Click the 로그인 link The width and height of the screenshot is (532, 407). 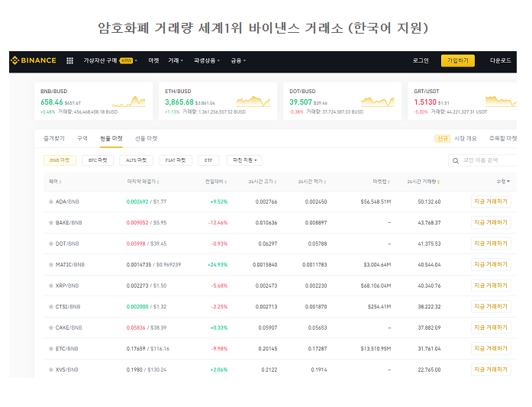coord(421,60)
